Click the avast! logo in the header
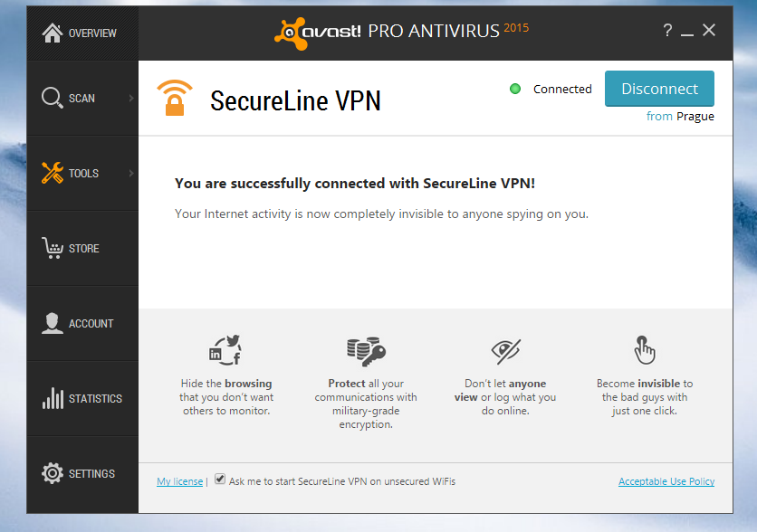Viewport: 757px width, 532px height. click(x=292, y=30)
